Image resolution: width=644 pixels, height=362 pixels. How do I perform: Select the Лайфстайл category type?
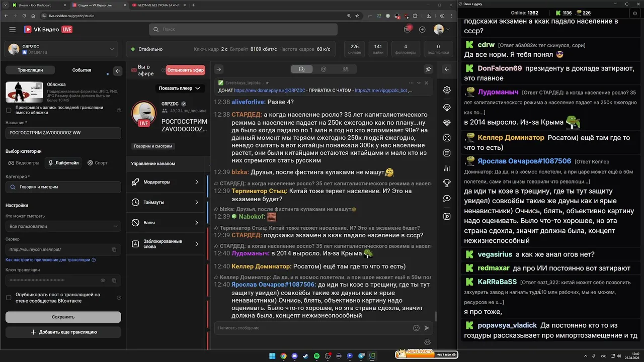coord(63,163)
